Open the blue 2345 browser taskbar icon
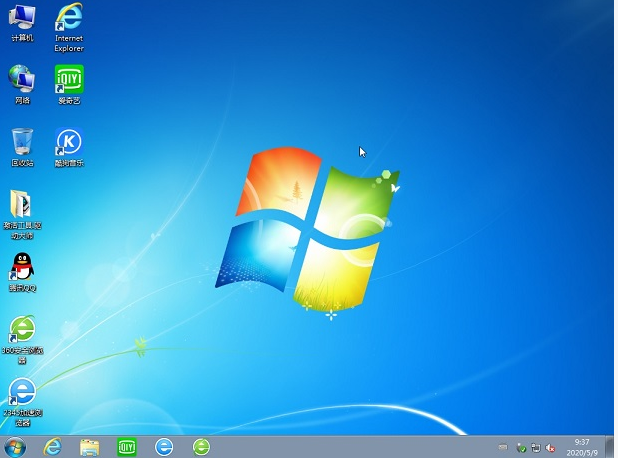 (164, 447)
